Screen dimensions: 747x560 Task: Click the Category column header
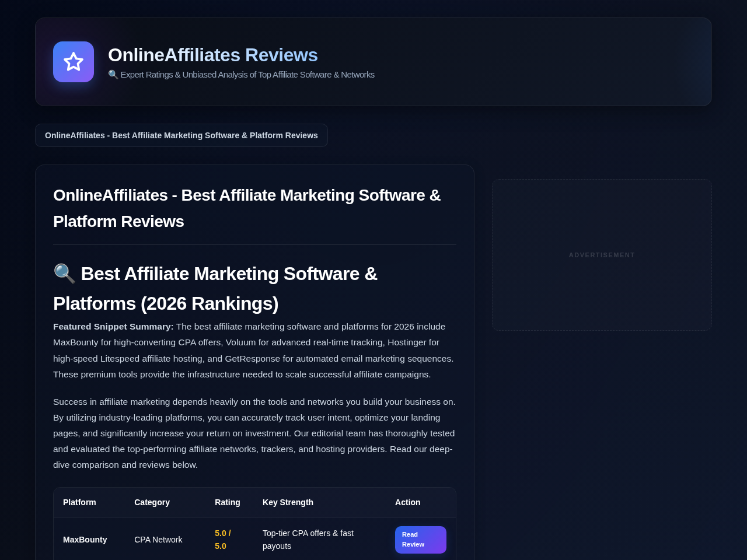(x=152, y=502)
